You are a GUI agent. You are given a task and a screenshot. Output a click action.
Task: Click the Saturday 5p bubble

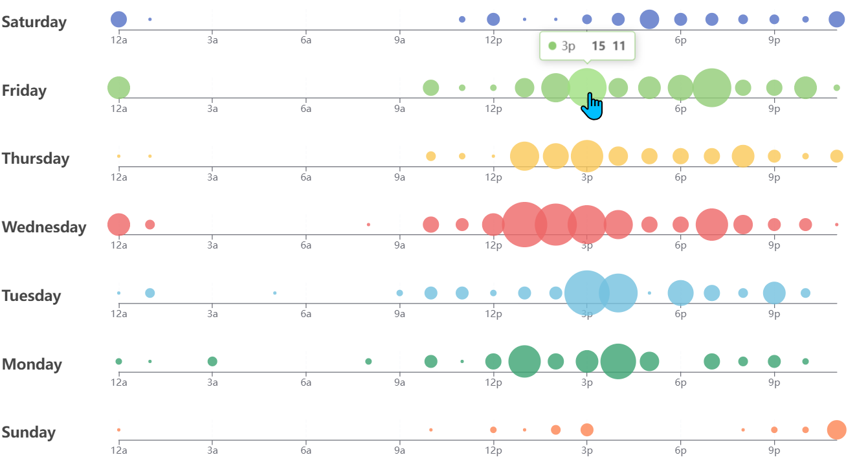click(x=649, y=19)
